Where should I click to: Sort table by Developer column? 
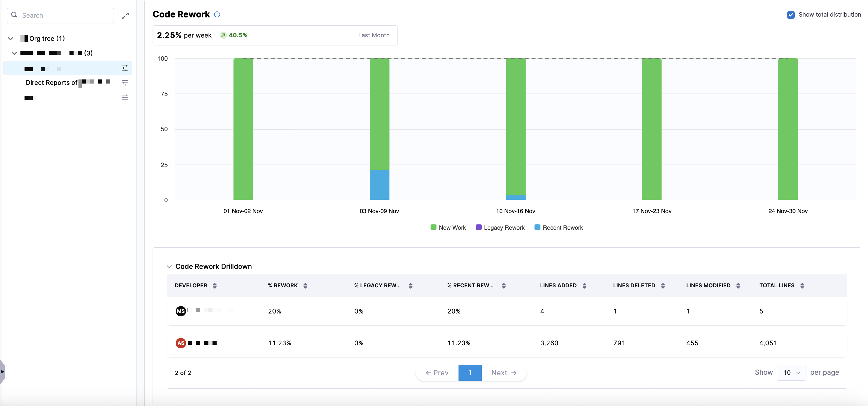[x=215, y=286]
